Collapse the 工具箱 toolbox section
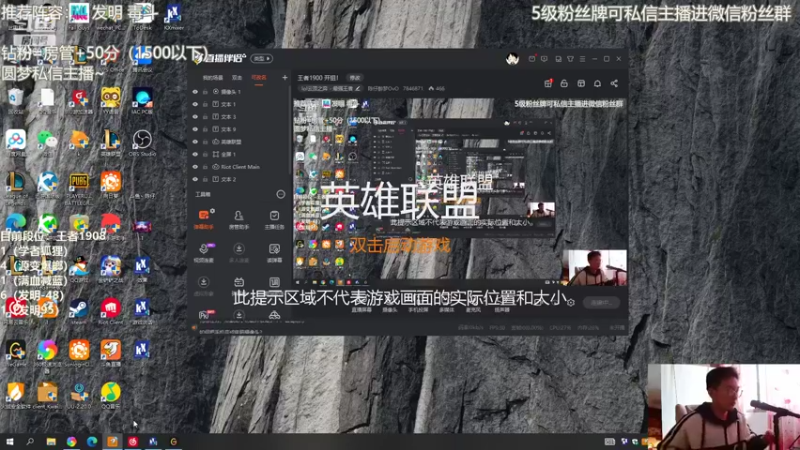800x450 pixels. [x=281, y=194]
